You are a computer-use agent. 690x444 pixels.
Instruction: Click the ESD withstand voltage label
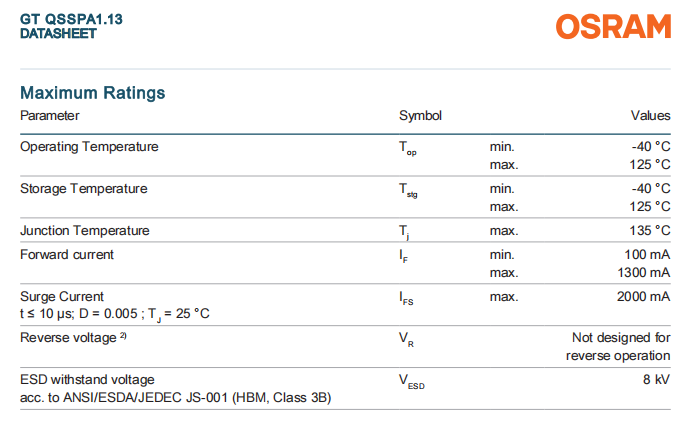point(88,380)
